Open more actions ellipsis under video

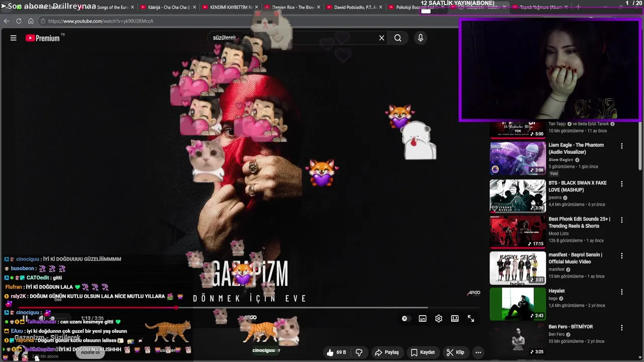pos(478,352)
